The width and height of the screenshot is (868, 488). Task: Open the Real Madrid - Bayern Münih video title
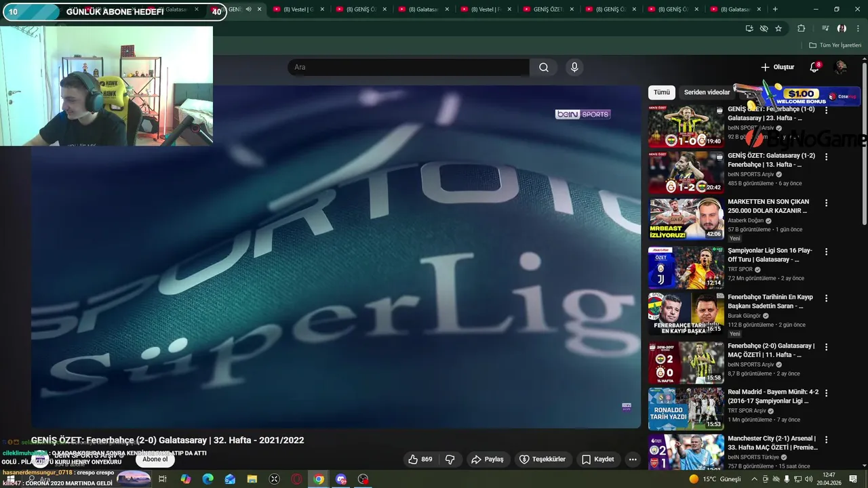[773, 396]
